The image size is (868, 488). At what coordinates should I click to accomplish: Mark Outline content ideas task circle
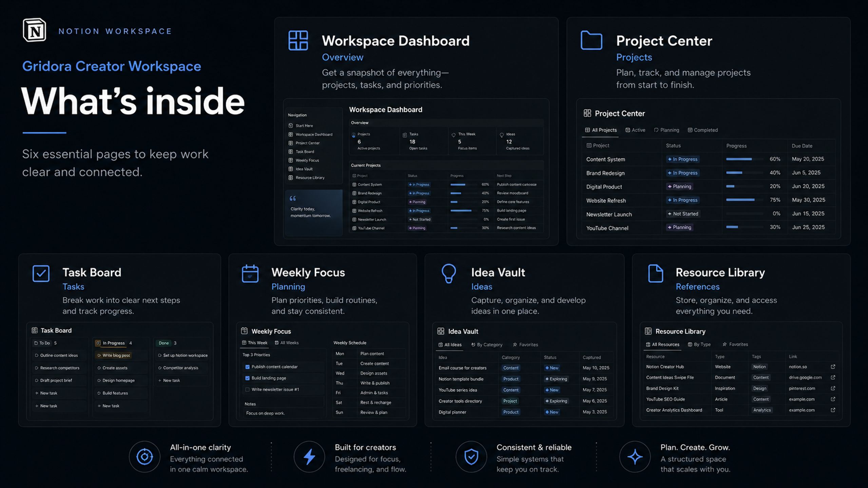point(36,355)
